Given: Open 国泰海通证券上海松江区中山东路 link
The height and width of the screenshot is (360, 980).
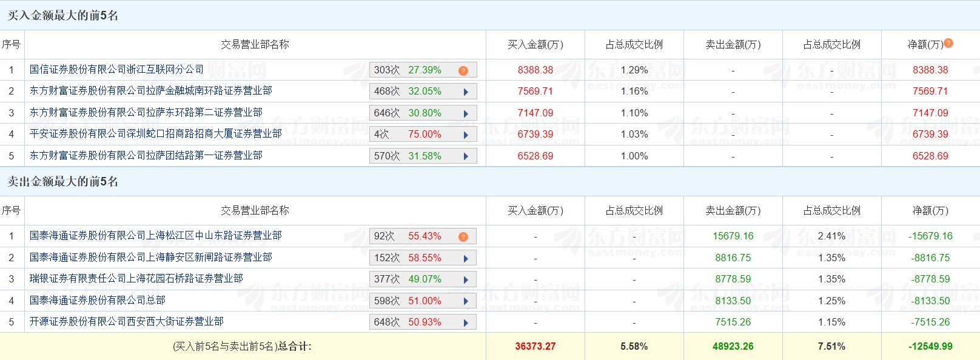Looking at the screenshot, I should (155, 236).
